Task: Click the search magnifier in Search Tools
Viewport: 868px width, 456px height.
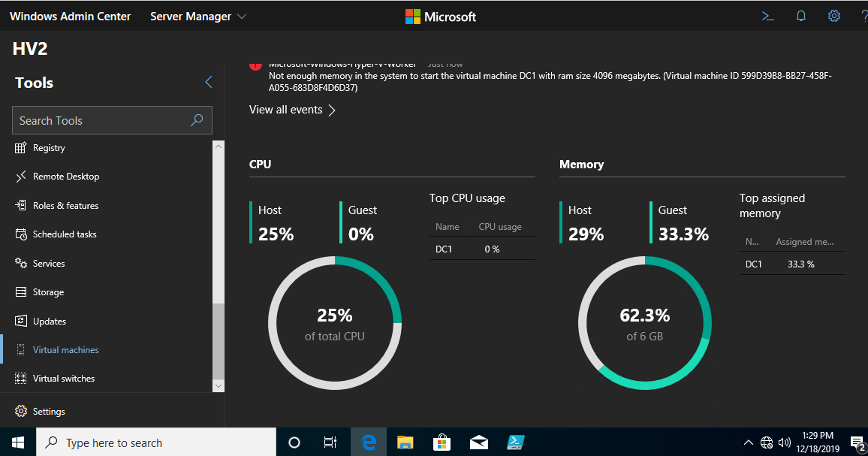Action: pos(197,120)
